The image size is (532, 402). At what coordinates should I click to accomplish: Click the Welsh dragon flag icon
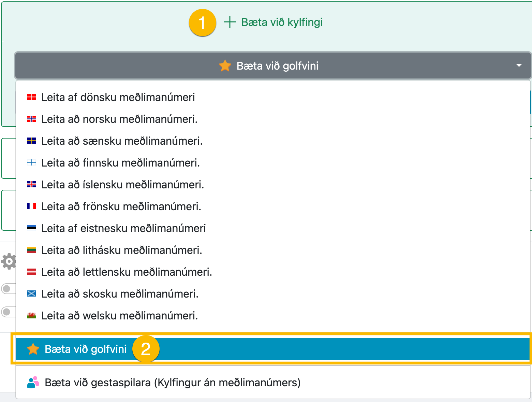(x=31, y=316)
